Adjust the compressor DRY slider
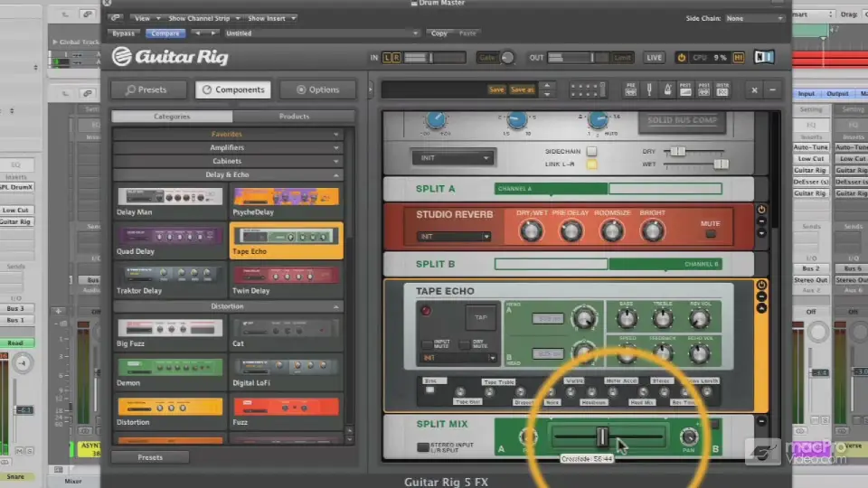 (677, 152)
